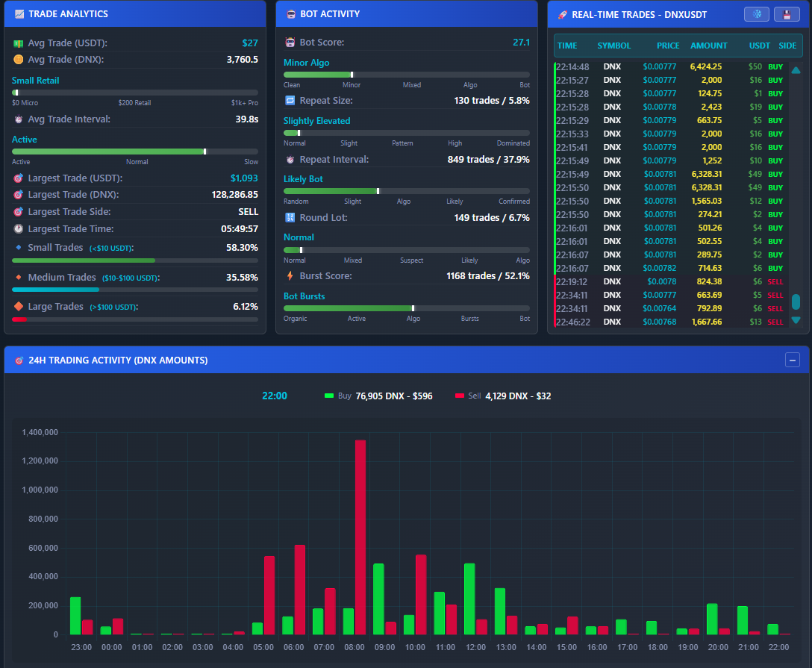Click the robot icon beside Bot Score
Image resolution: width=812 pixels, height=668 pixels.
point(290,43)
